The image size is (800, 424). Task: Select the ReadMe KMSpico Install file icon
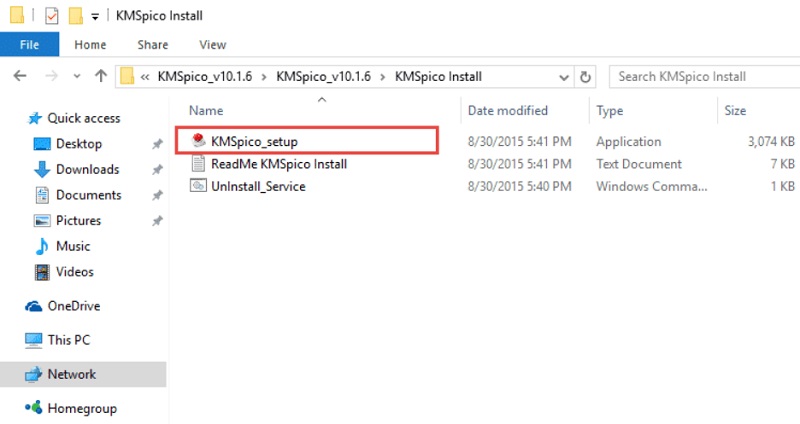[198, 163]
